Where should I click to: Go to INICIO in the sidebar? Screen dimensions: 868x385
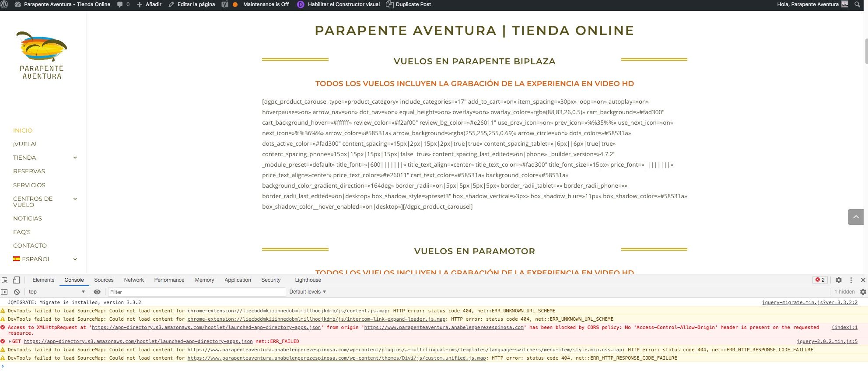pyautogui.click(x=23, y=130)
